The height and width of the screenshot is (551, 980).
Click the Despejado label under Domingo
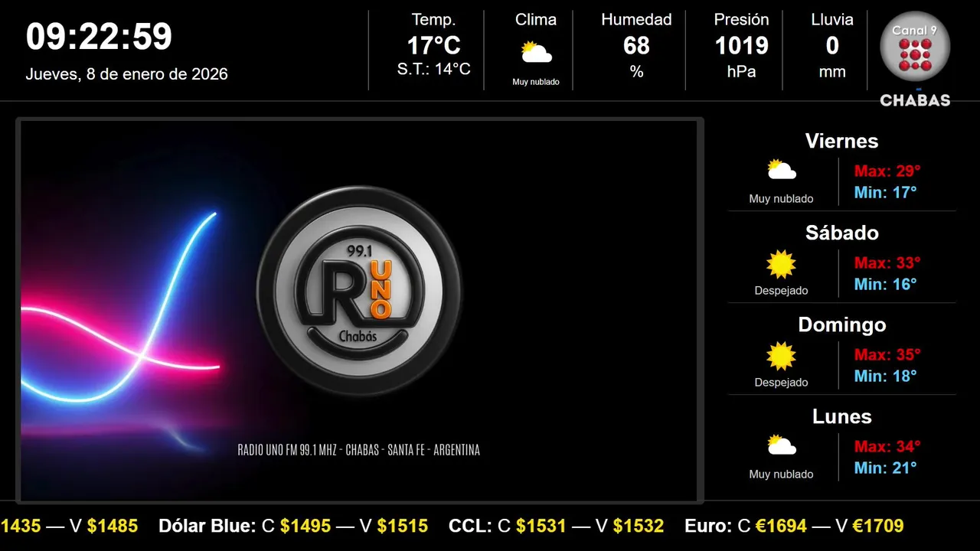781,383
